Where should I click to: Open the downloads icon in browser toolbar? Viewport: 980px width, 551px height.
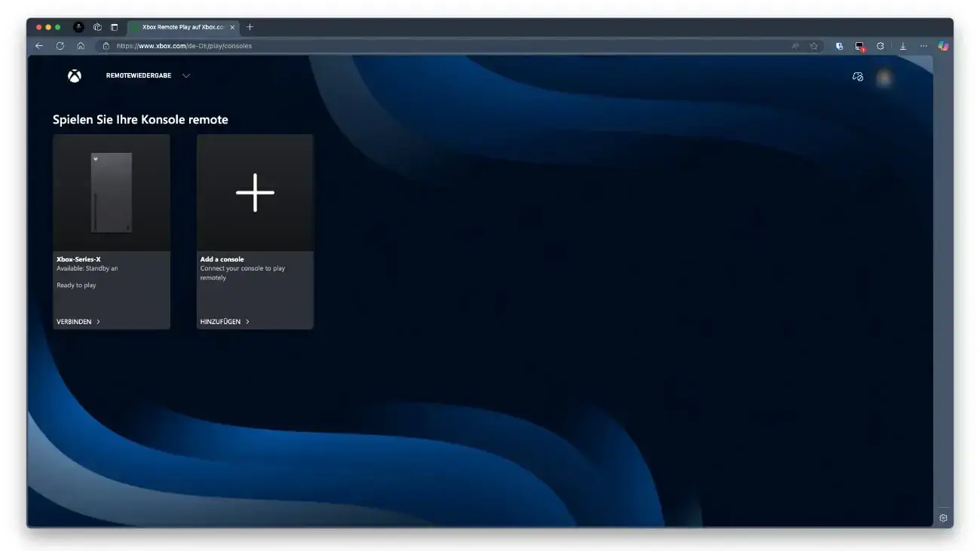click(902, 46)
